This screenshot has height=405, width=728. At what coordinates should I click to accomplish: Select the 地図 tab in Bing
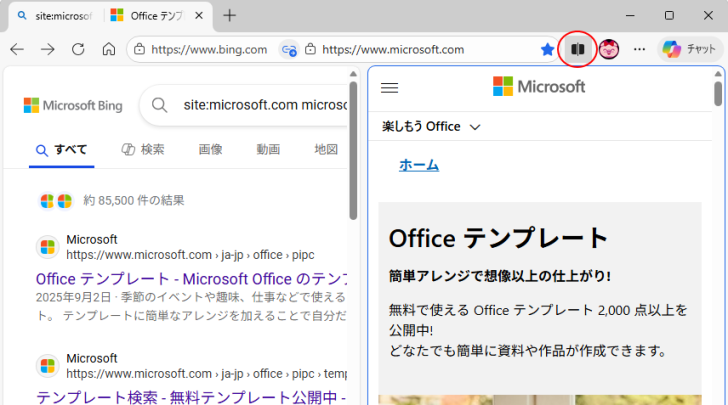coord(326,150)
